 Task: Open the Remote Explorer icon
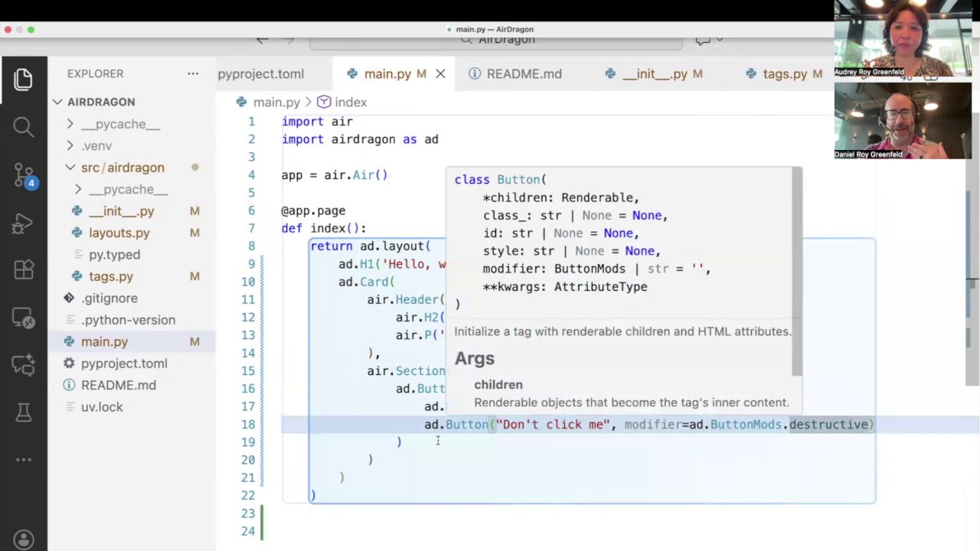point(23,318)
